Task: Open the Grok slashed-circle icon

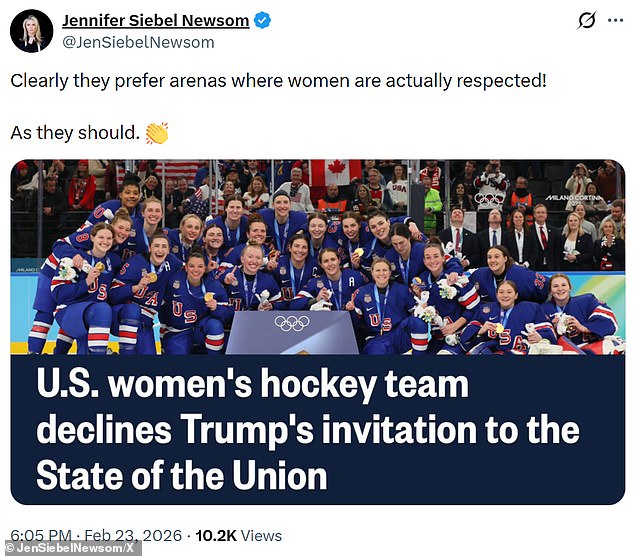Action: [588, 21]
